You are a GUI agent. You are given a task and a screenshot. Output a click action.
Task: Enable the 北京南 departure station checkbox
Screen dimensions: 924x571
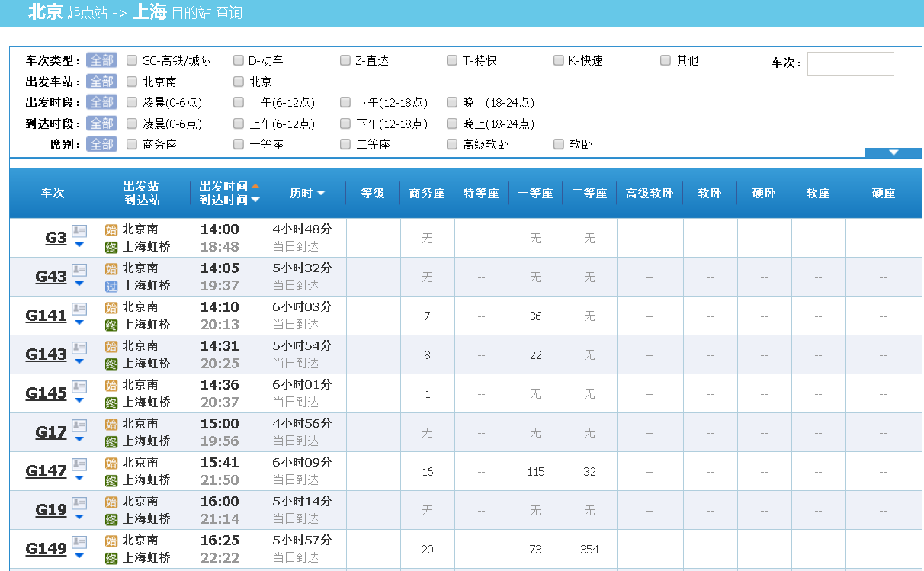point(132,82)
